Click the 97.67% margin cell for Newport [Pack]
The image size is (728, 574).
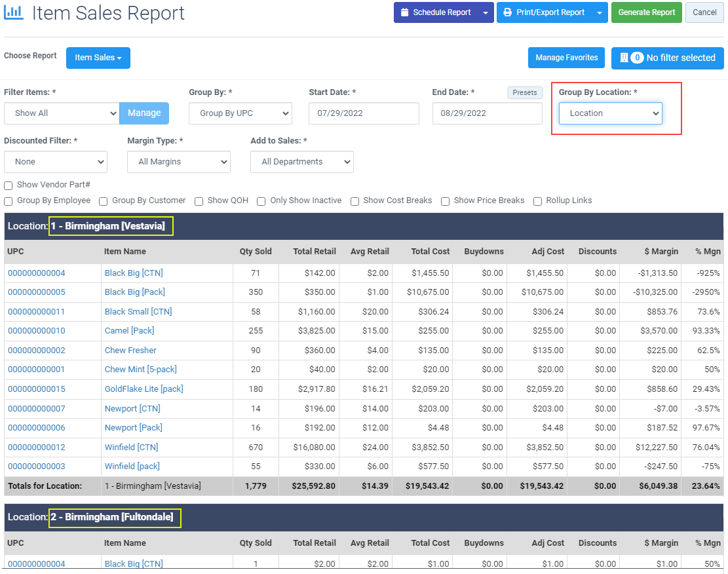706,428
